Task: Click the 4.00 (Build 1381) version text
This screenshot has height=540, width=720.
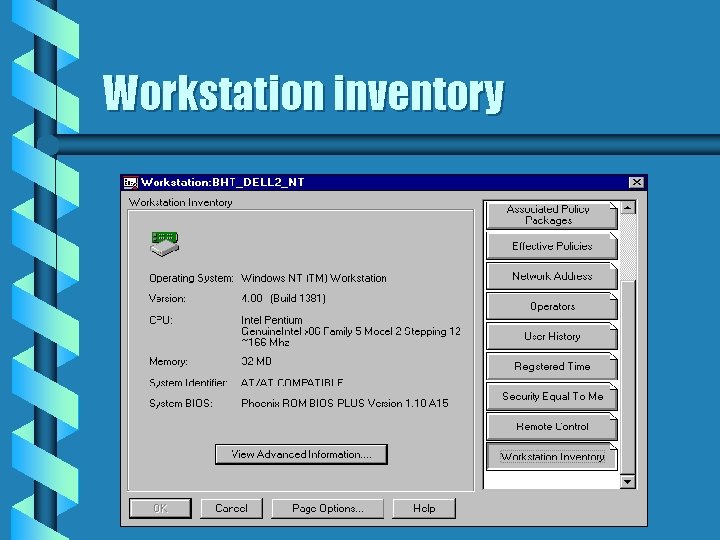Action: [283, 298]
